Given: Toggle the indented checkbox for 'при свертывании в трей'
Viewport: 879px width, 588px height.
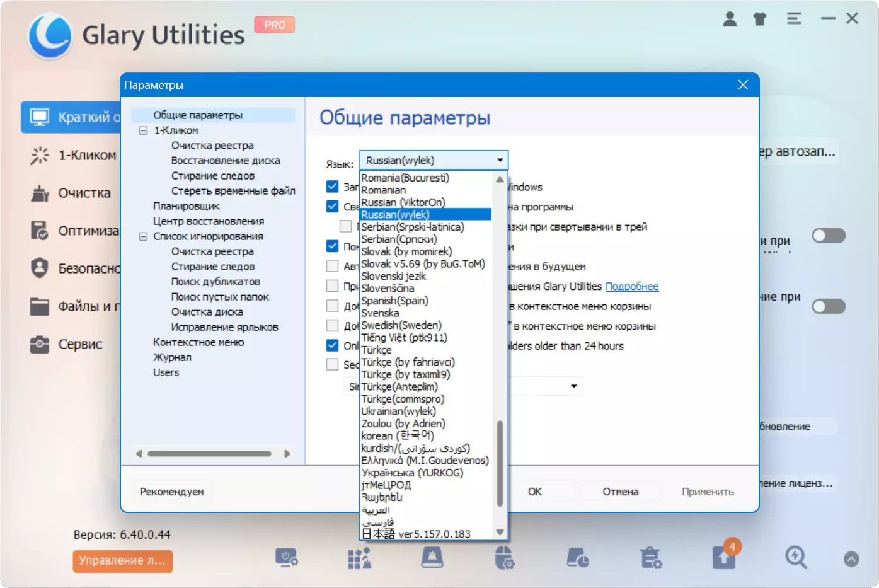Looking at the screenshot, I should click(345, 226).
